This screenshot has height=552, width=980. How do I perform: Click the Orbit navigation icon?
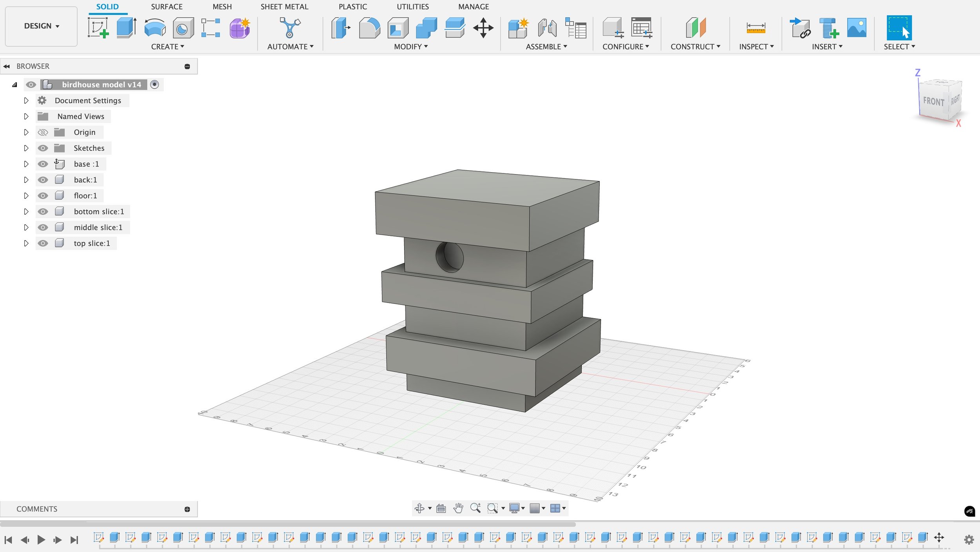pyautogui.click(x=419, y=508)
